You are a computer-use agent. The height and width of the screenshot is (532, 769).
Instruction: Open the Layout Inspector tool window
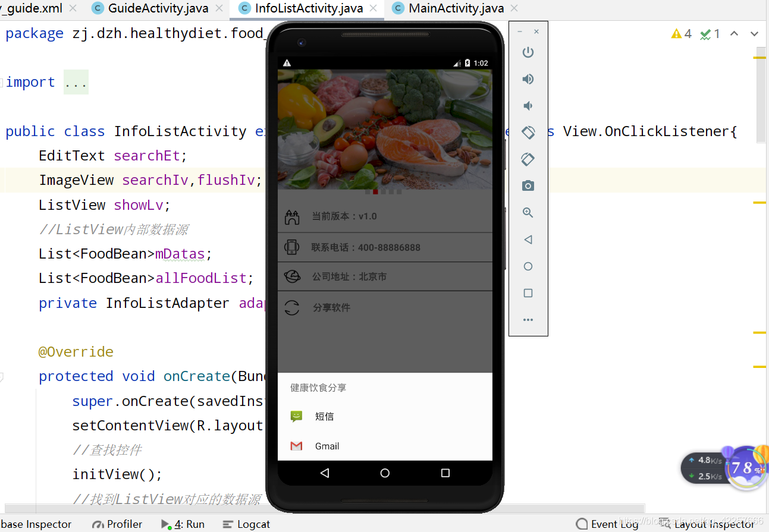pos(708,524)
